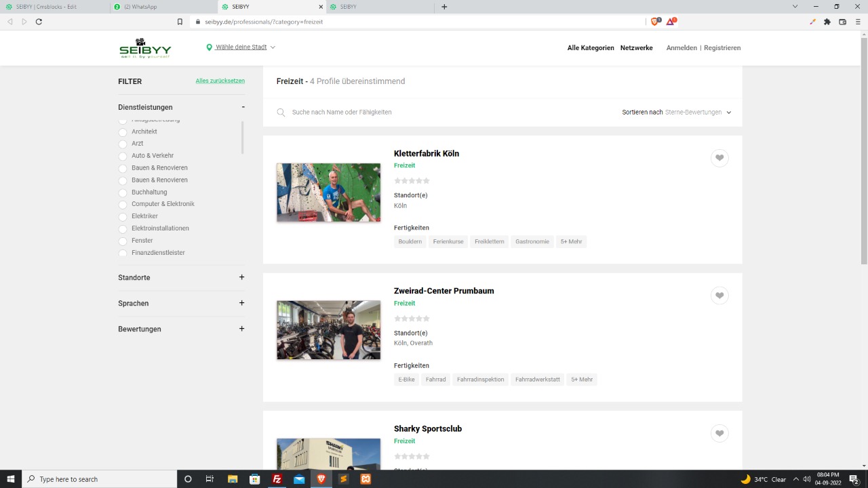Screen dimensions: 868x488
Task: Click the Alles zurücksetzen link
Action: point(220,81)
